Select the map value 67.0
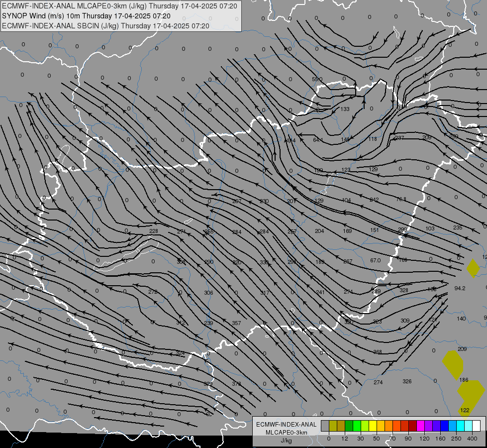 point(375,260)
